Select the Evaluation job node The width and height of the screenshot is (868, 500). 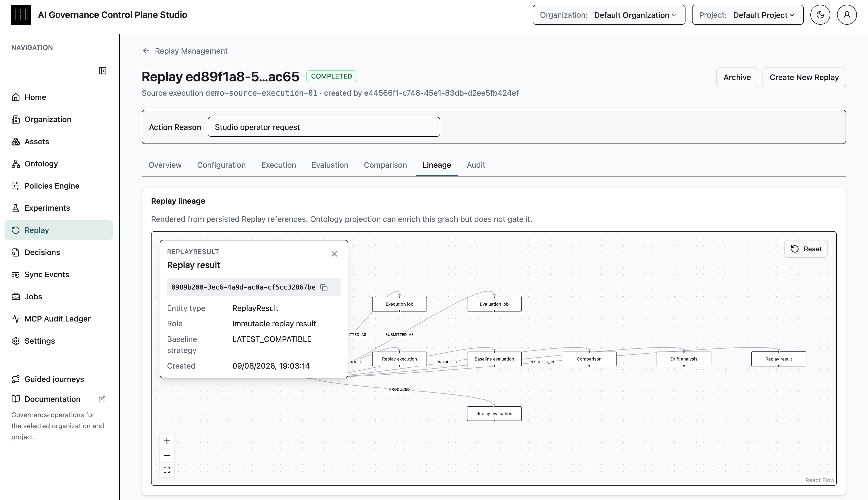494,304
